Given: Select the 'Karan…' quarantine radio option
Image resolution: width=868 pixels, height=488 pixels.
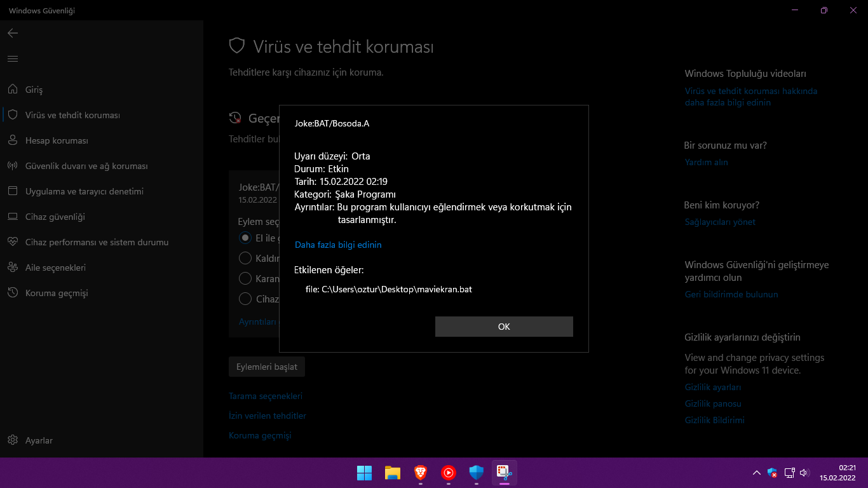Looking at the screenshot, I should click(x=245, y=278).
